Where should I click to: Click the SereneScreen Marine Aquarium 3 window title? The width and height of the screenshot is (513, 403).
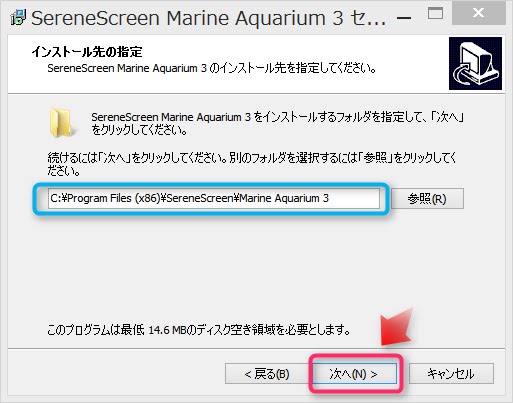pyautogui.click(x=209, y=18)
